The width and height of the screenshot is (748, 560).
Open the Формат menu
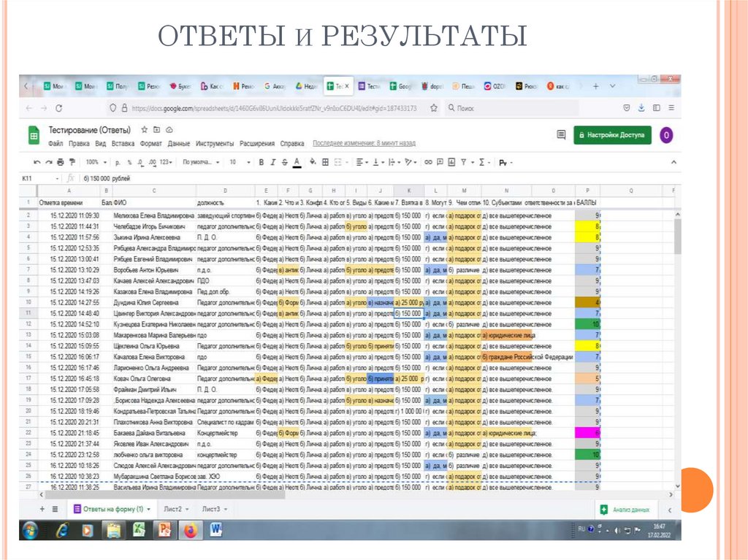point(150,144)
